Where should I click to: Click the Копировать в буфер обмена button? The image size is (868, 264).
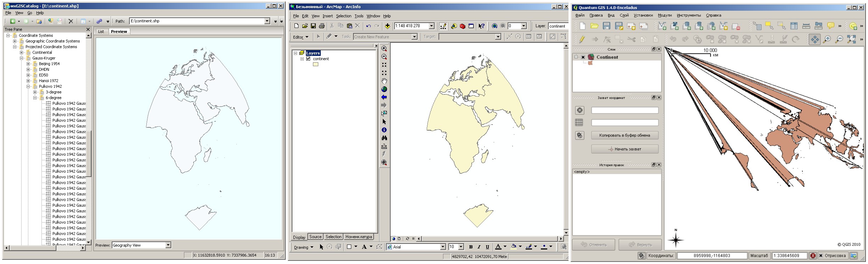pyautogui.click(x=625, y=135)
